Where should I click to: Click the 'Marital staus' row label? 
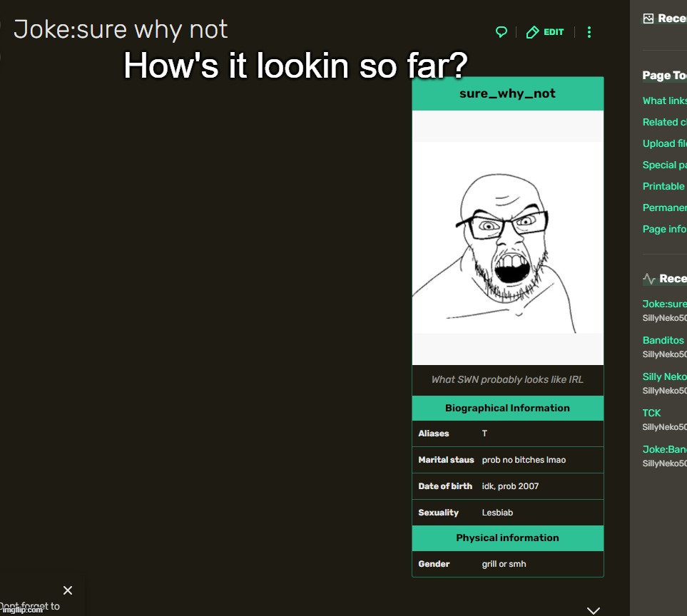point(446,460)
